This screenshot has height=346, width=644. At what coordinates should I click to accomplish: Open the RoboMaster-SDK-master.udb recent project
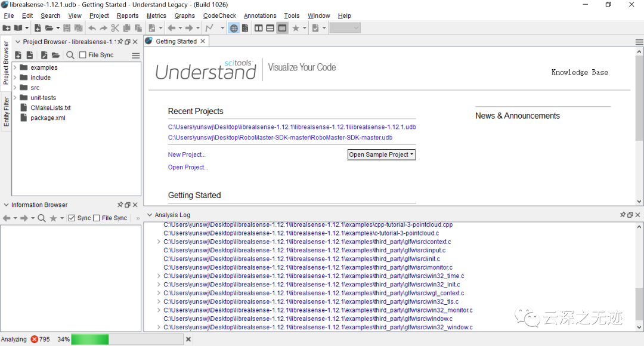(280, 138)
